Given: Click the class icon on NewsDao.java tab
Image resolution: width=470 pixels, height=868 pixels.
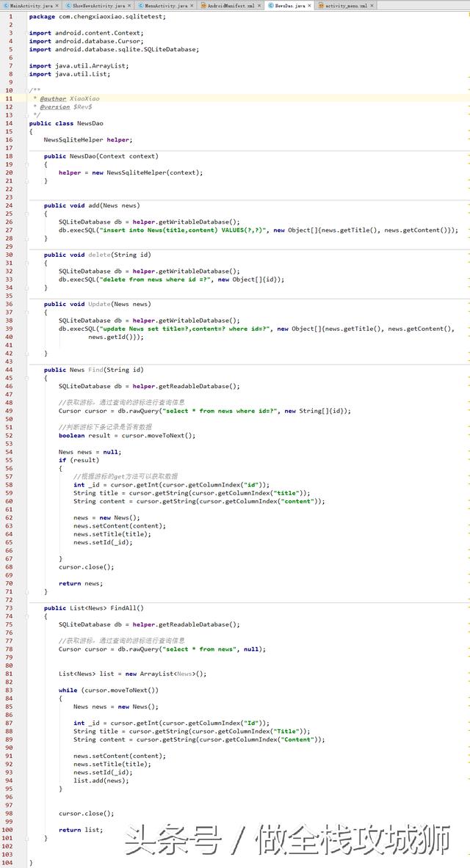Looking at the screenshot, I should pyautogui.click(x=271, y=6).
